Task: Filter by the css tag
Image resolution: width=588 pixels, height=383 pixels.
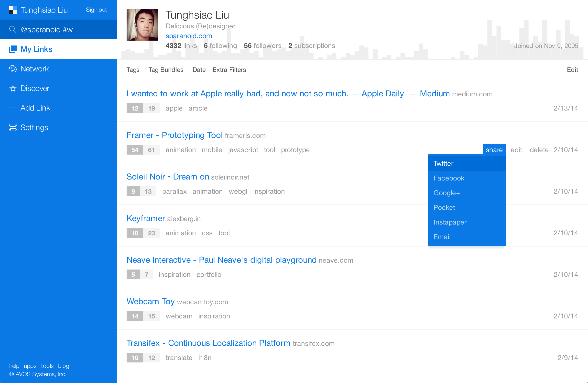Action: pos(207,233)
